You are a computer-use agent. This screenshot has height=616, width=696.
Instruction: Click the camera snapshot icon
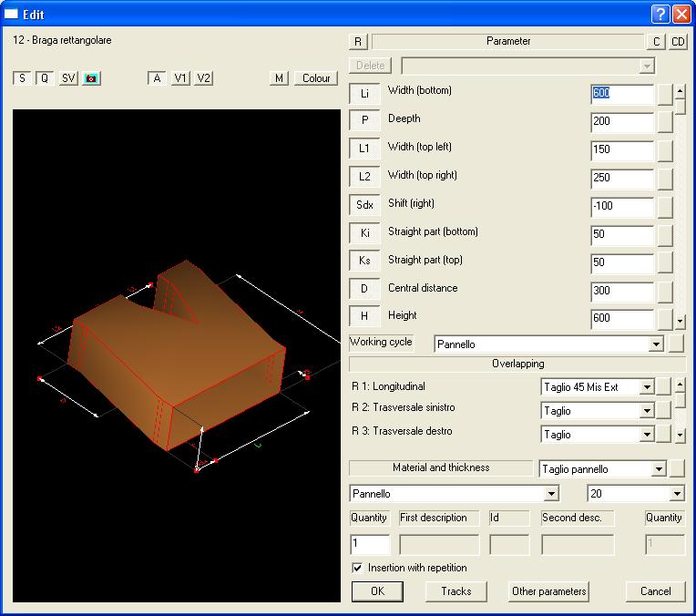[x=91, y=78]
